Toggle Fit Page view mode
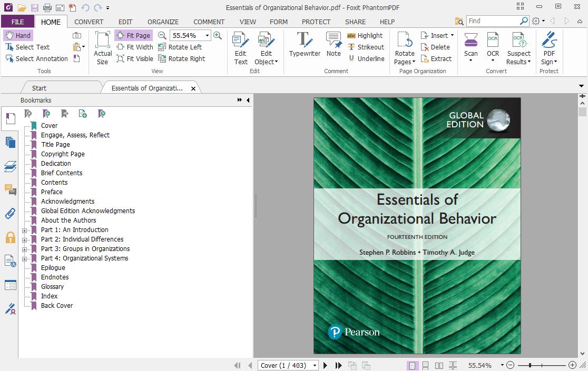 tap(133, 36)
